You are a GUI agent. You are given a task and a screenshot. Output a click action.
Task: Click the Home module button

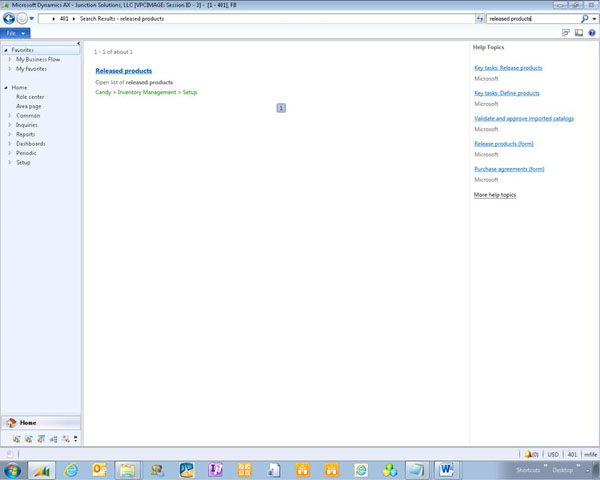tap(41, 423)
